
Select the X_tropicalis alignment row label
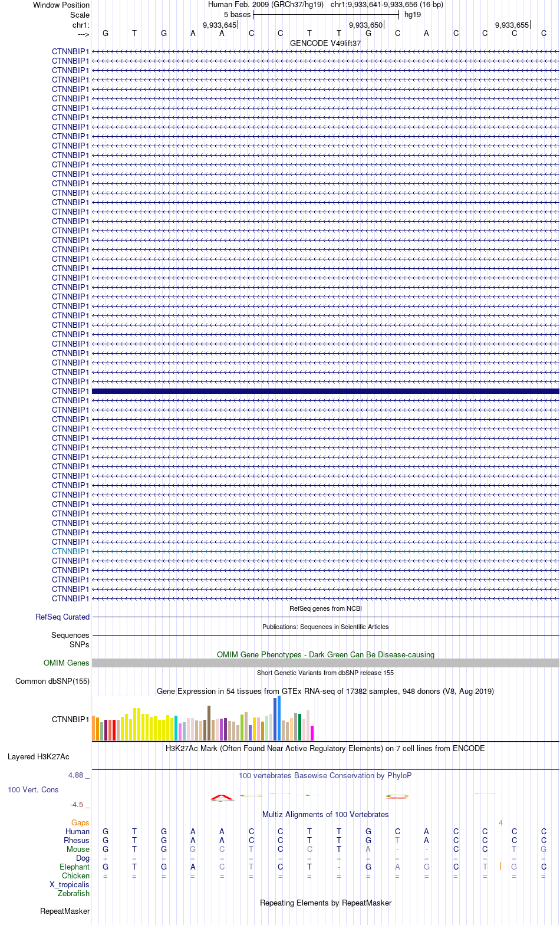point(70,884)
